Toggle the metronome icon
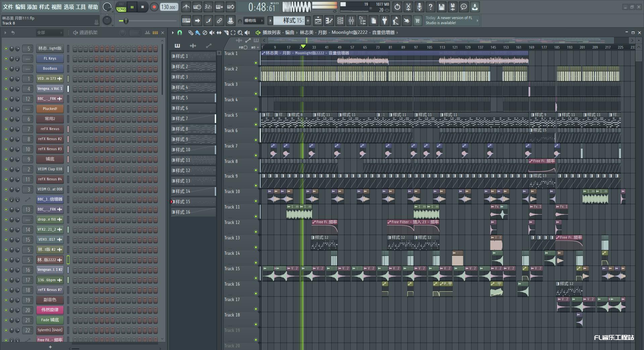The width and height of the screenshot is (644, 350). coord(186,7)
